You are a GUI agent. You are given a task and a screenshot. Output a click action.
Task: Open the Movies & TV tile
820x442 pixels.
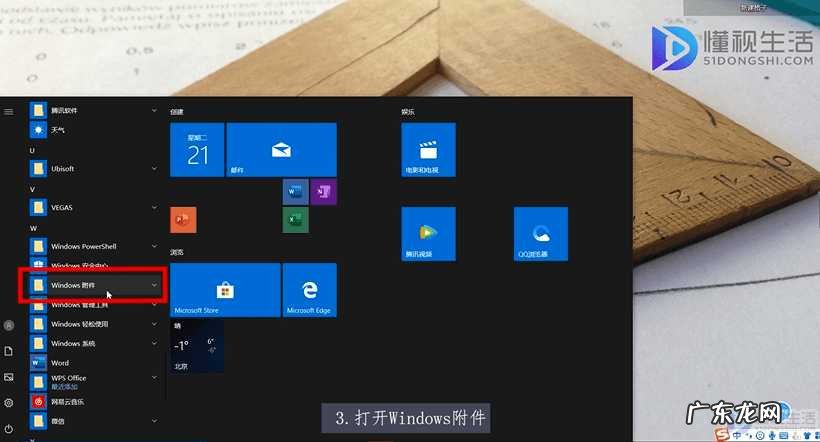[428, 150]
